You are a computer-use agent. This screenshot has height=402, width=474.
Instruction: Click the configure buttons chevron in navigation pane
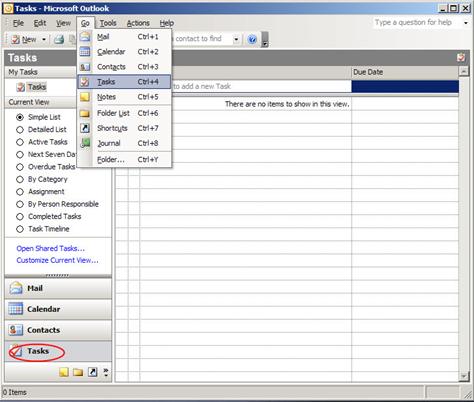click(x=106, y=372)
